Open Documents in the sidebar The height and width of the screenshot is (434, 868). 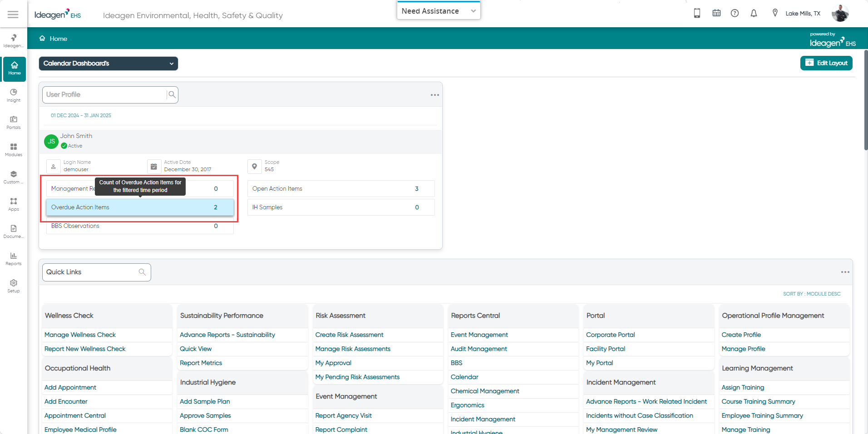(14, 232)
